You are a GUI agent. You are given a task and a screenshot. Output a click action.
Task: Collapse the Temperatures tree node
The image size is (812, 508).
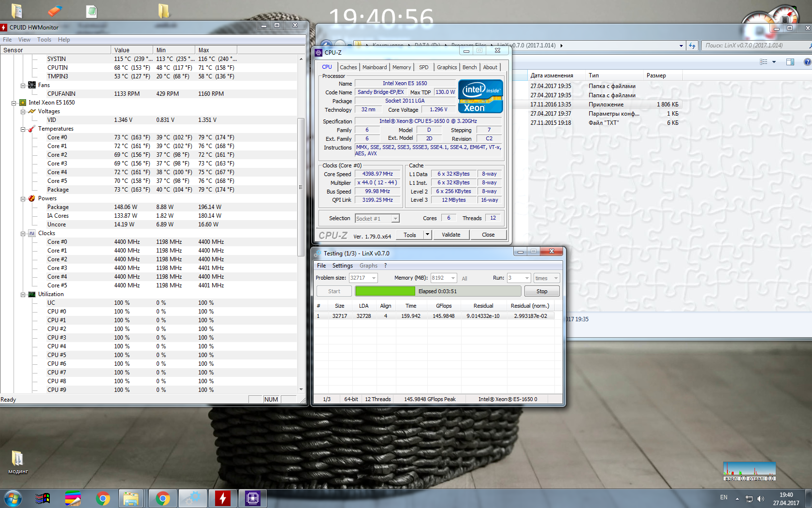pyautogui.click(x=23, y=129)
